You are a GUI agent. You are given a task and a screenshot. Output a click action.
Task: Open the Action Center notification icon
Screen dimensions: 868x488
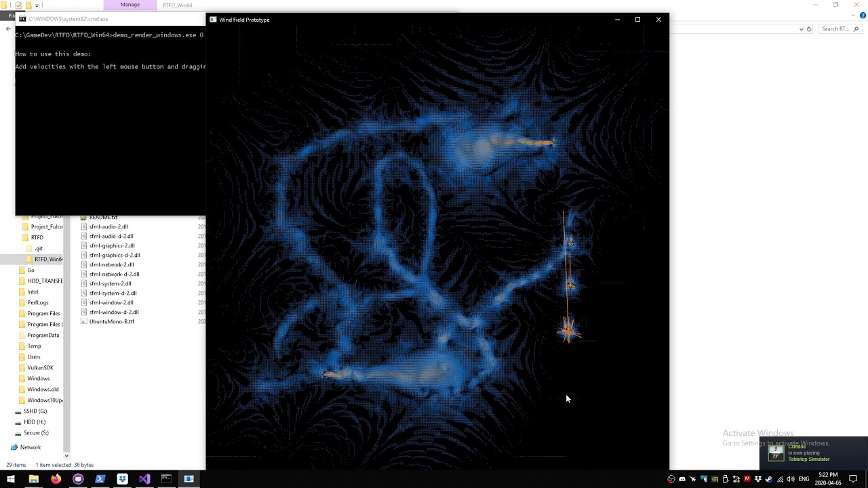[853, 479]
